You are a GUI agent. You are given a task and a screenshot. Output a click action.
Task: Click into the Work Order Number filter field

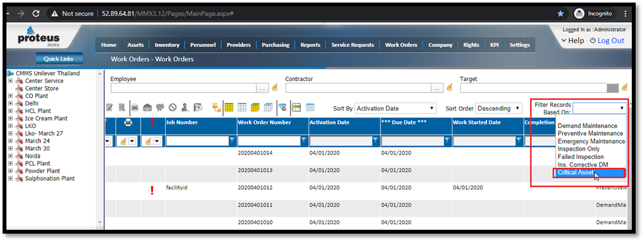click(269, 141)
